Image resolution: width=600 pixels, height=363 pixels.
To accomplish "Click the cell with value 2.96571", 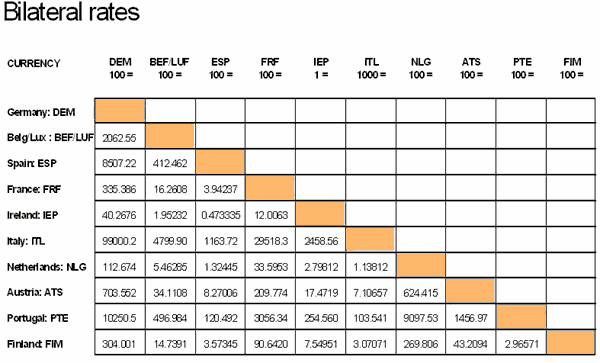I will click(521, 343).
